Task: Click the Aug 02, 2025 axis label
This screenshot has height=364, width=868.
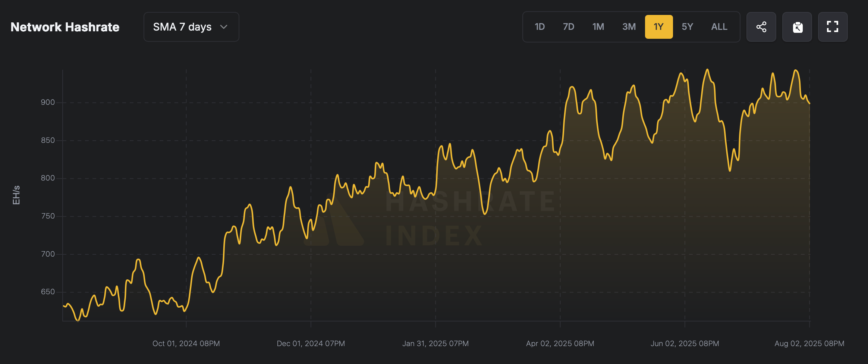Action: pos(809,343)
